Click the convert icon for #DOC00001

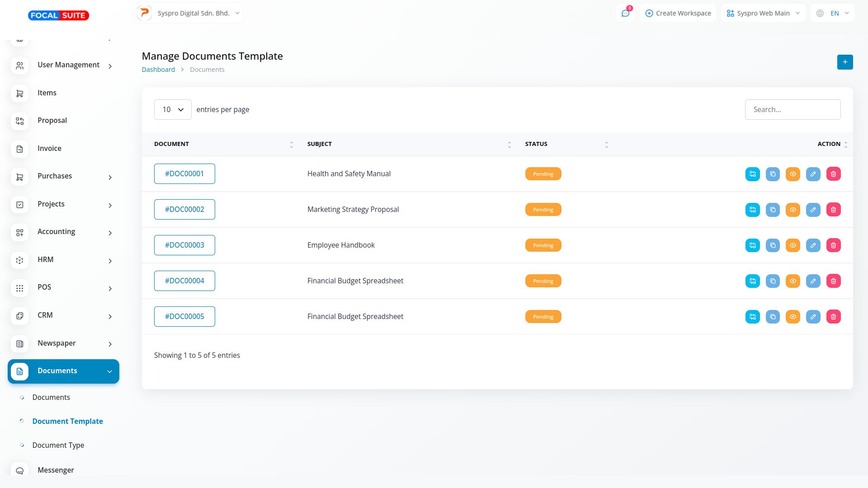[752, 174]
